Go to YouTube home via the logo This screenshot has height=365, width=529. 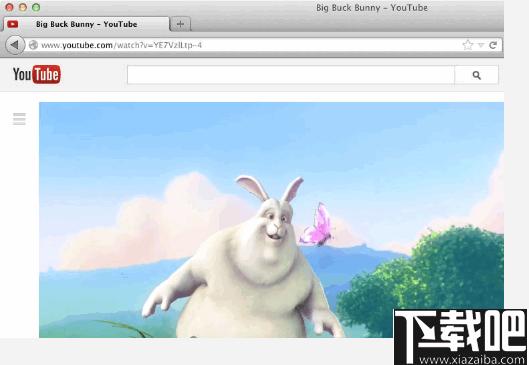[x=37, y=74]
